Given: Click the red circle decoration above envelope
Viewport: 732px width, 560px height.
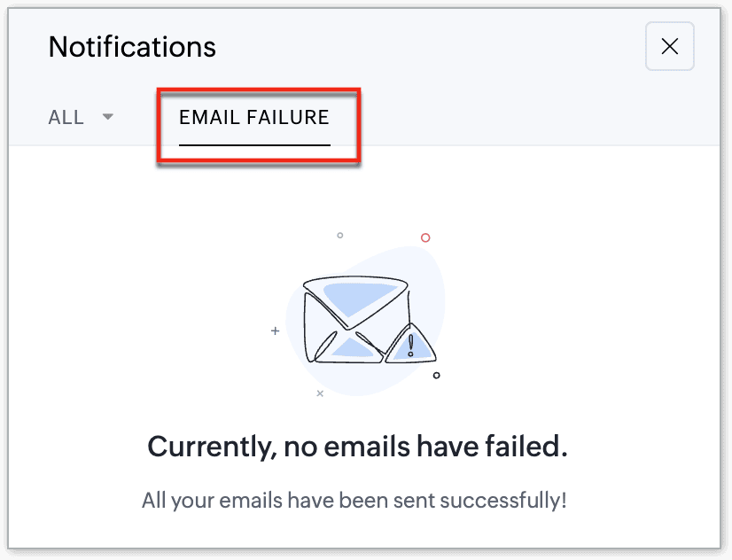Looking at the screenshot, I should 425,237.
